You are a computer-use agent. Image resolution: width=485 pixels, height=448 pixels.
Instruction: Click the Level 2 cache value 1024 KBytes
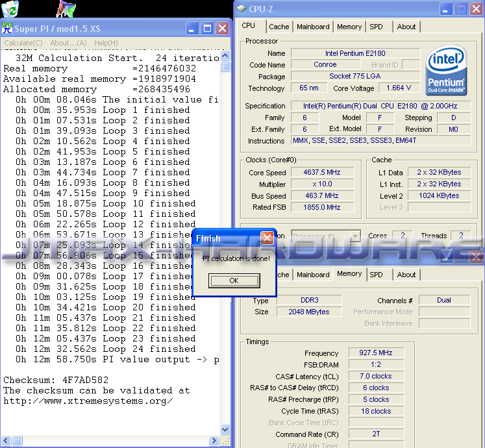439,195
